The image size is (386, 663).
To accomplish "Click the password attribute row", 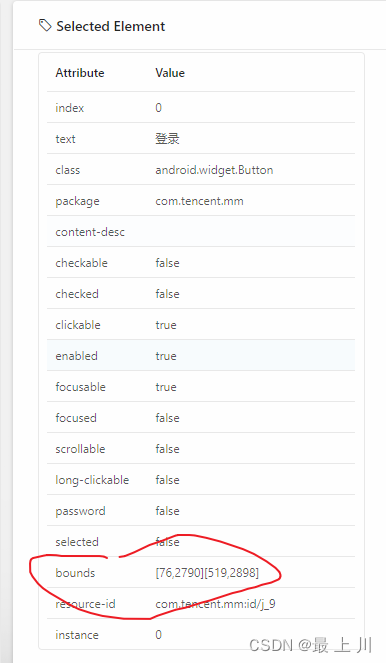I will (201, 511).
